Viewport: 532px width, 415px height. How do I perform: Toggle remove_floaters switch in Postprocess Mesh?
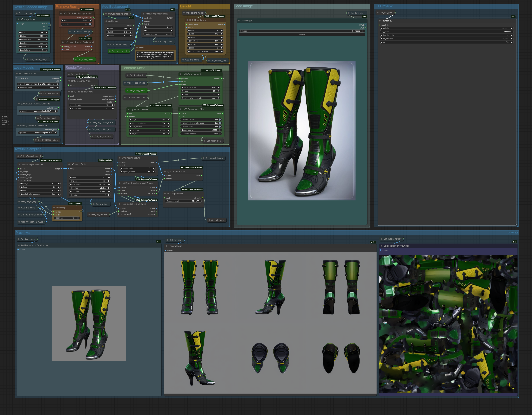click(220, 119)
